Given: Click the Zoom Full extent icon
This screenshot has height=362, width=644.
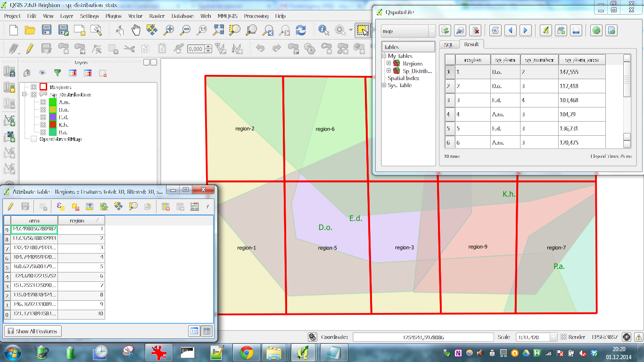Looking at the screenshot, I should coord(218,30).
